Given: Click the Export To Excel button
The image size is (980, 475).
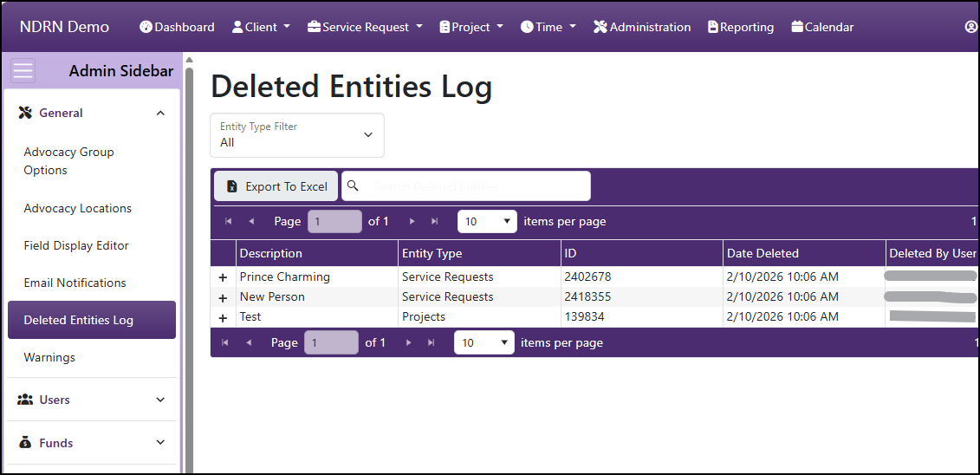Looking at the screenshot, I should click(276, 186).
